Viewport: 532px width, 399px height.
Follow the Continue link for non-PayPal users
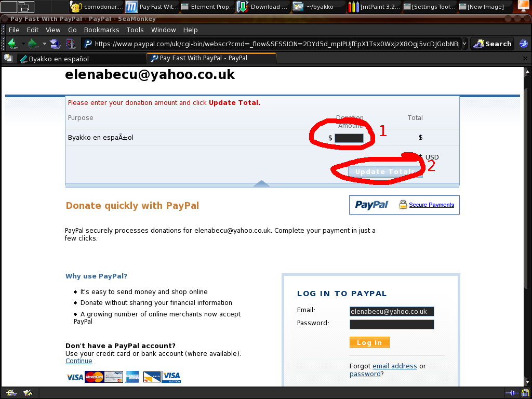click(x=79, y=361)
